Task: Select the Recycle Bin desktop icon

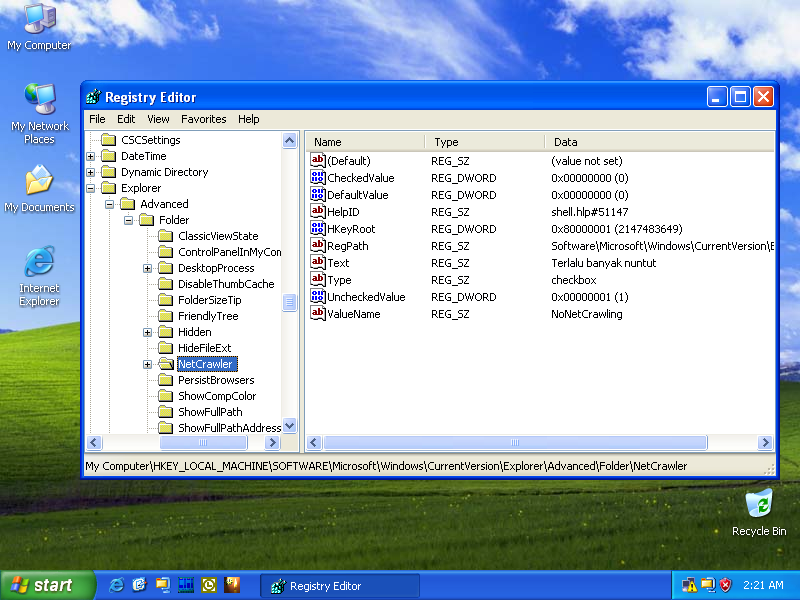Action: [759, 512]
